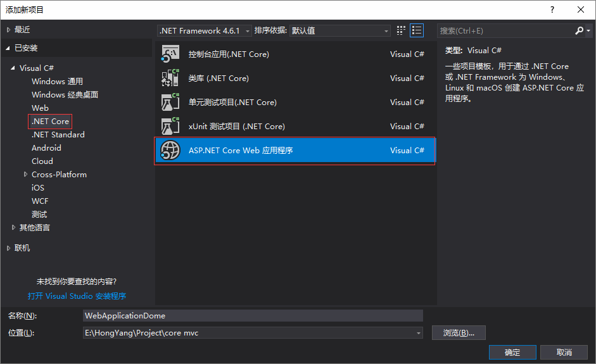The image size is (596, 364).
Task: Select the Windows 通用 category
Action: [x=57, y=81]
